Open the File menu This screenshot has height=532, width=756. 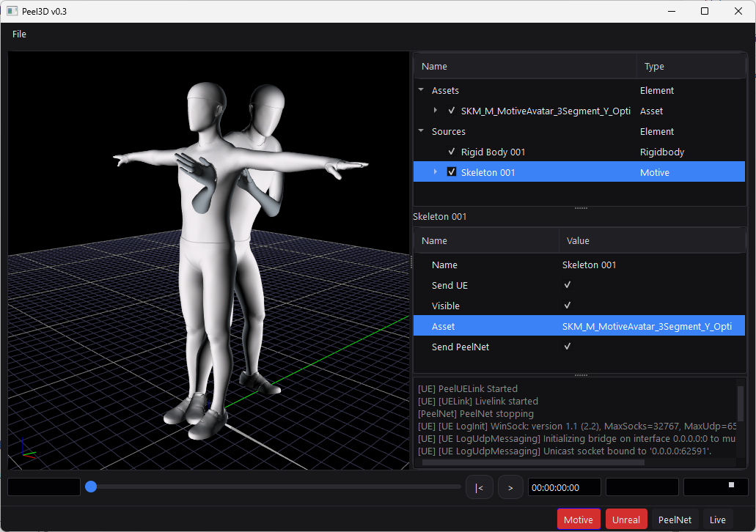pos(19,34)
